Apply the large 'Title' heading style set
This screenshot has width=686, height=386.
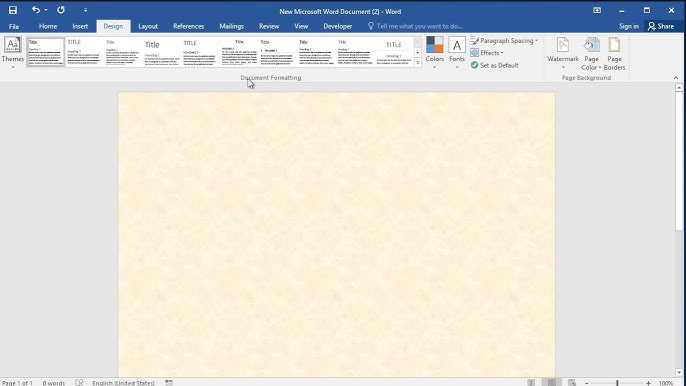pos(161,52)
